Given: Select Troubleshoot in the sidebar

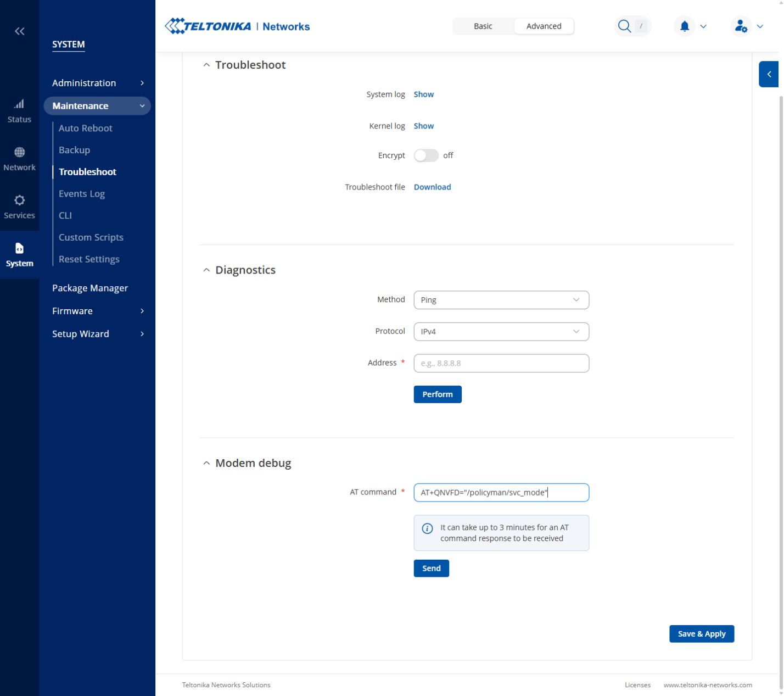Looking at the screenshot, I should point(88,172).
